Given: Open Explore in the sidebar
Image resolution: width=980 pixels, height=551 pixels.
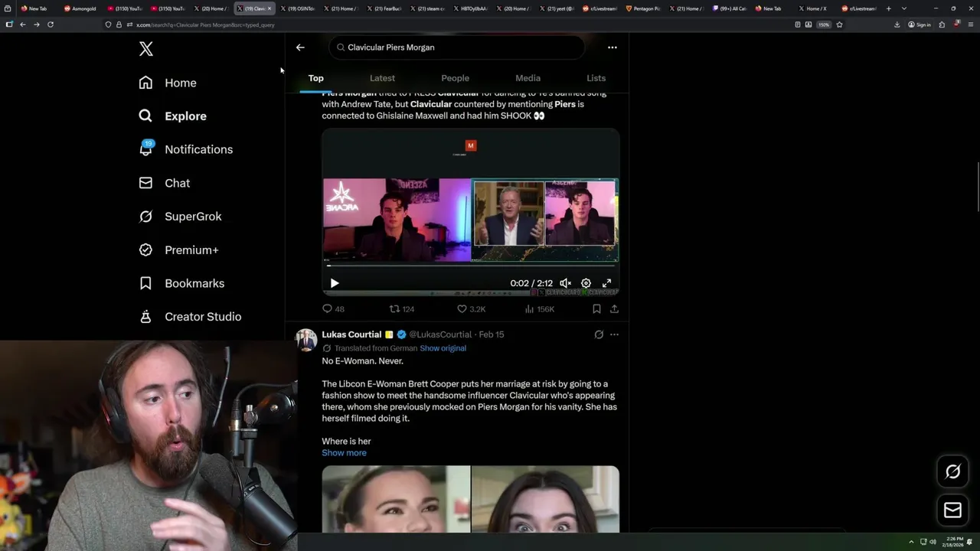Looking at the screenshot, I should pyautogui.click(x=172, y=116).
